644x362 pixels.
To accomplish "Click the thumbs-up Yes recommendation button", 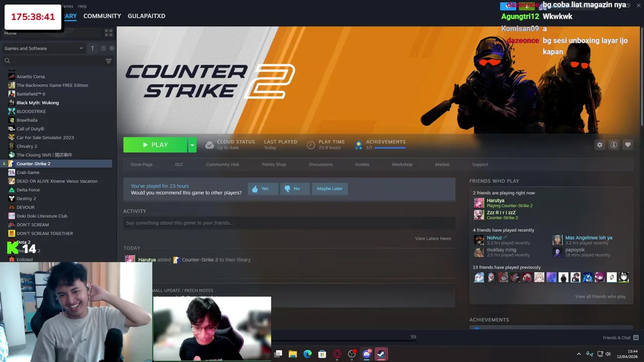I will tap(262, 189).
